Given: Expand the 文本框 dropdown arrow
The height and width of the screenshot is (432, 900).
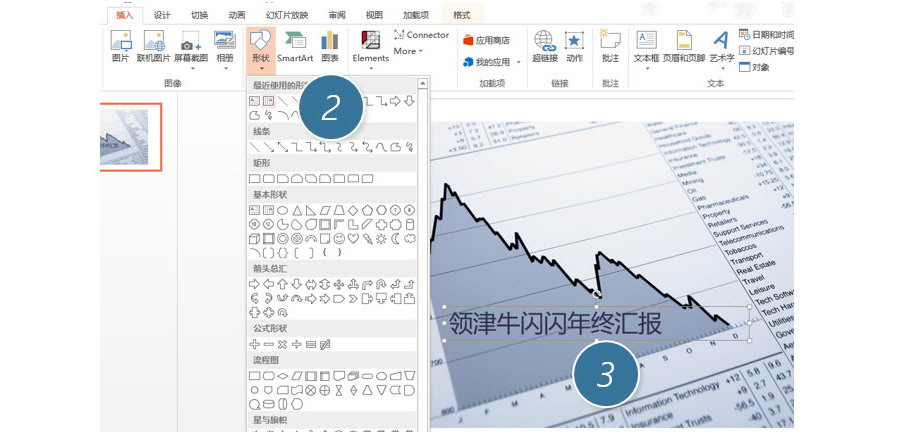Looking at the screenshot, I should pyautogui.click(x=647, y=69).
